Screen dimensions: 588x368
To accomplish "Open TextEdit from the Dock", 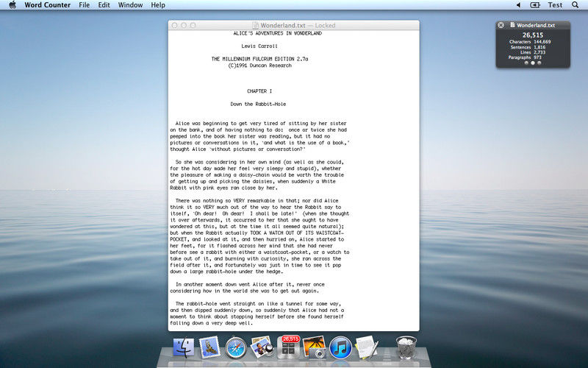I will (366, 347).
